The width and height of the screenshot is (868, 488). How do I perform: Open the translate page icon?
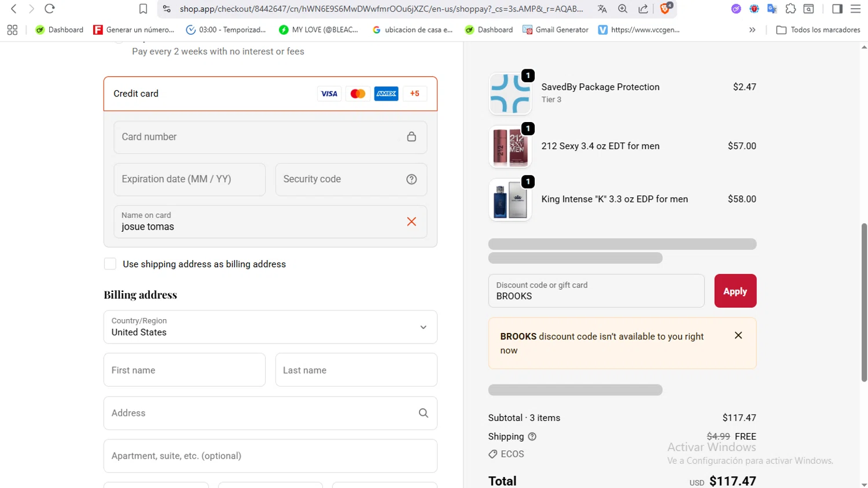pos(602,9)
